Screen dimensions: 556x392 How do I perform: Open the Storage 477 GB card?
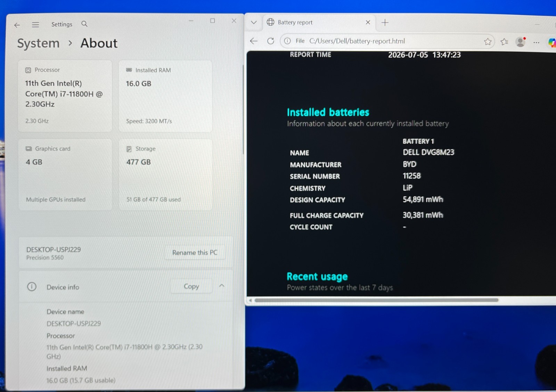tap(165, 174)
